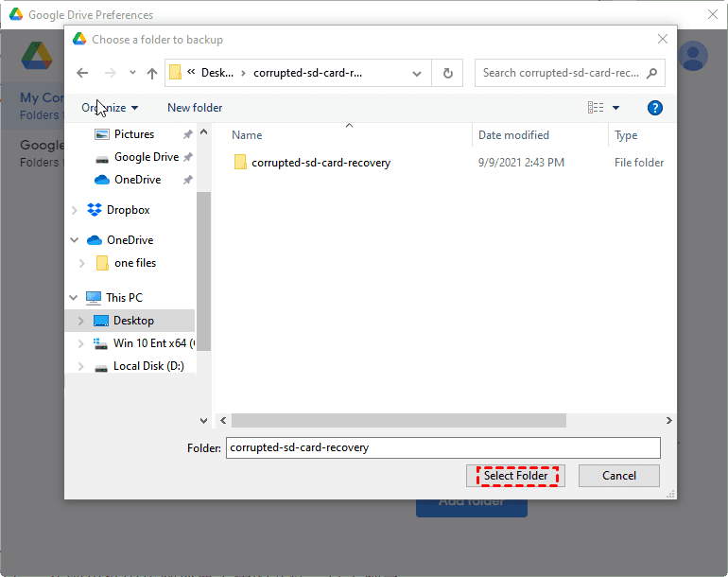Click the horizontal scrollbar left arrow
This screenshot has height=577, width=728.
click(x=223, y=420)
